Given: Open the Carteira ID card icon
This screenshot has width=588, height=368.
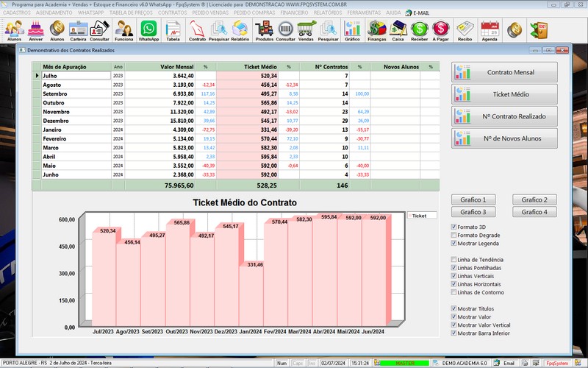Looking at the screenshot, I should tap(78, 30).
